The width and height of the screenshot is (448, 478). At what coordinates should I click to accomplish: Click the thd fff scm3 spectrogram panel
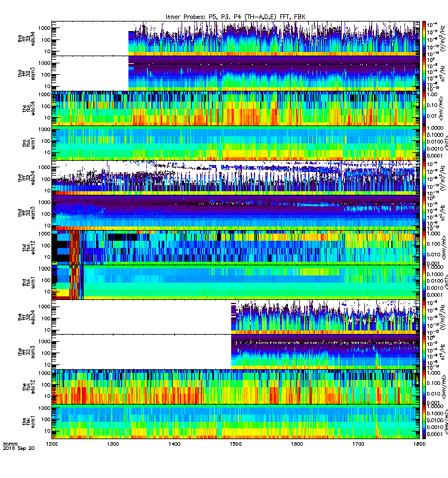coord(235,213)
